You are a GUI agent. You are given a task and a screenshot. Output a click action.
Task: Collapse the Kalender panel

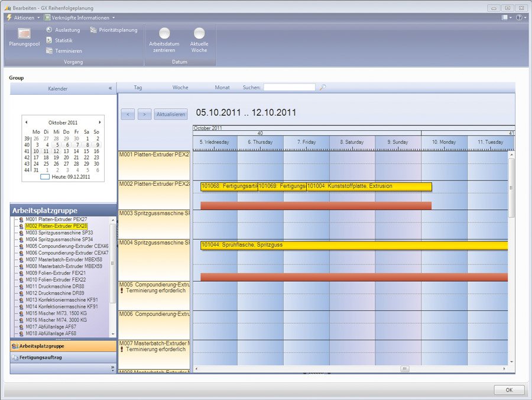point(111,88)
